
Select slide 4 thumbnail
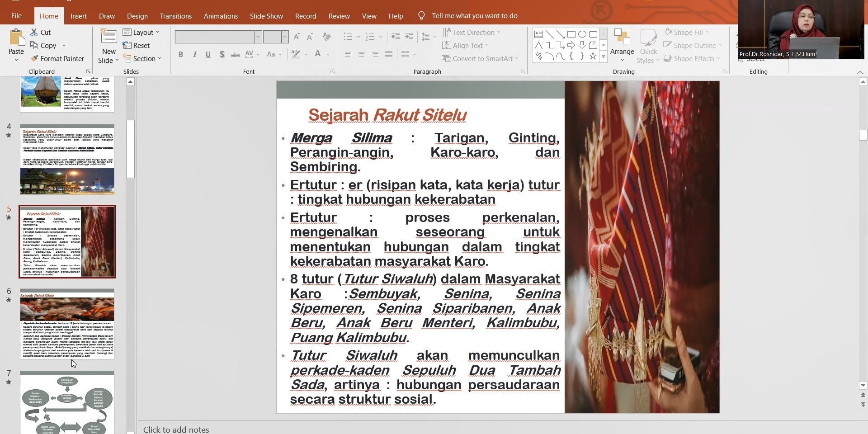(x=67, y=159)
